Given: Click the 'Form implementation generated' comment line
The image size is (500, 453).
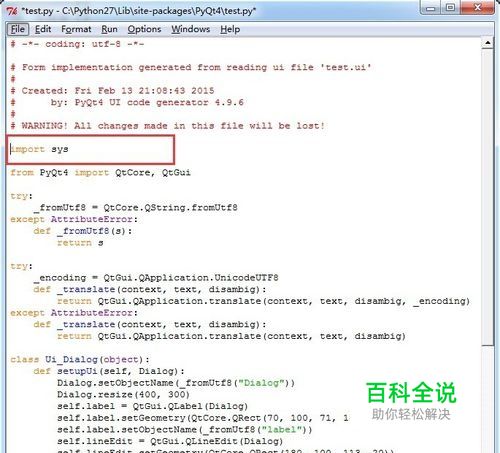Looking at the screenshot, I should click(191, 67).
